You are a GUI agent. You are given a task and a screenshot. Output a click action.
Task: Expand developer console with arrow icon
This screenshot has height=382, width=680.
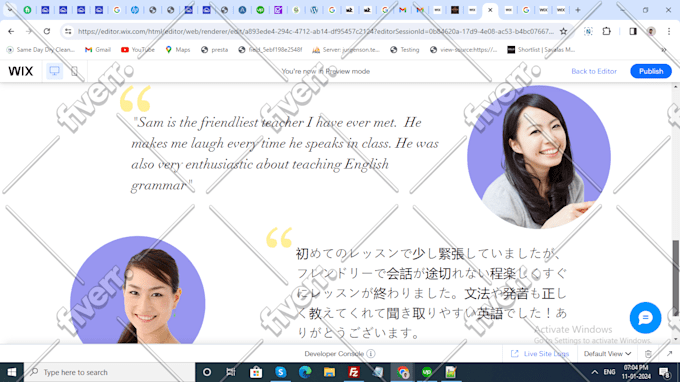[x=669, y=354]
